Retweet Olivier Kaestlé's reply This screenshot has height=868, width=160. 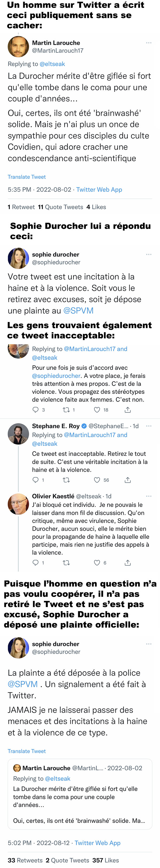66,562
